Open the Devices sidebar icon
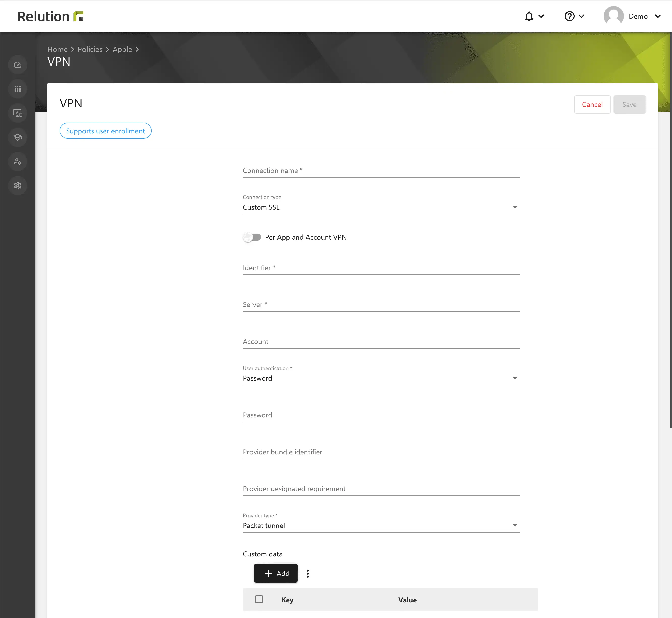This screenshot has height=618, width=672. [x=18, y=113]
